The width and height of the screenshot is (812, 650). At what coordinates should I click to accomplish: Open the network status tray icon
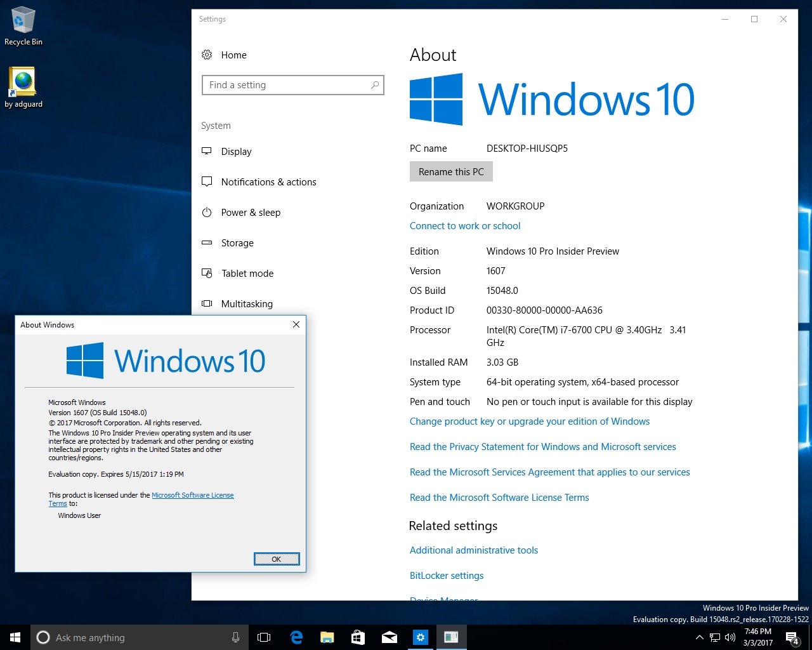[x=715, y=637]
